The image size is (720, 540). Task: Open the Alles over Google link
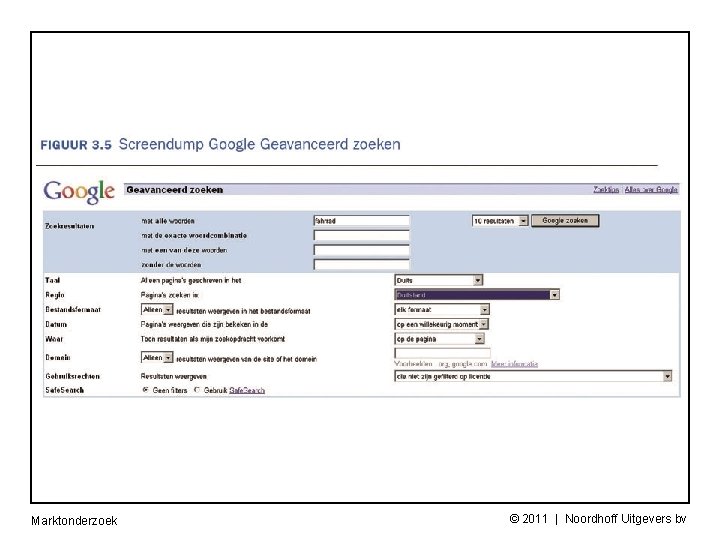(x=651, y=190)
